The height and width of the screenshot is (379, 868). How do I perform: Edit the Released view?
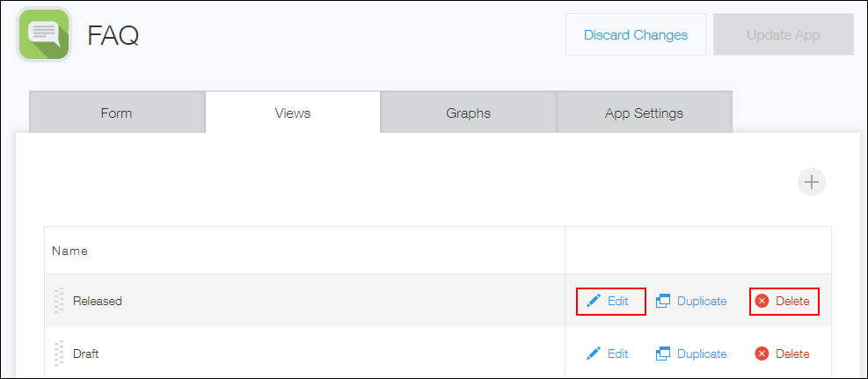point(609,301)
